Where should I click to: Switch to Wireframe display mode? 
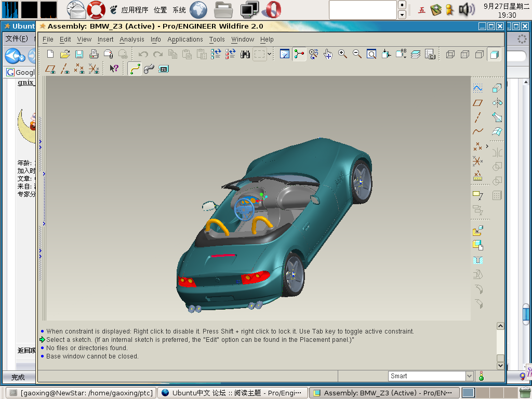tap(450, 54)
